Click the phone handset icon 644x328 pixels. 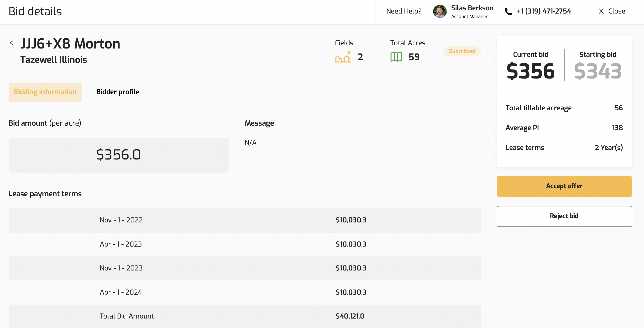click(508, 12)
